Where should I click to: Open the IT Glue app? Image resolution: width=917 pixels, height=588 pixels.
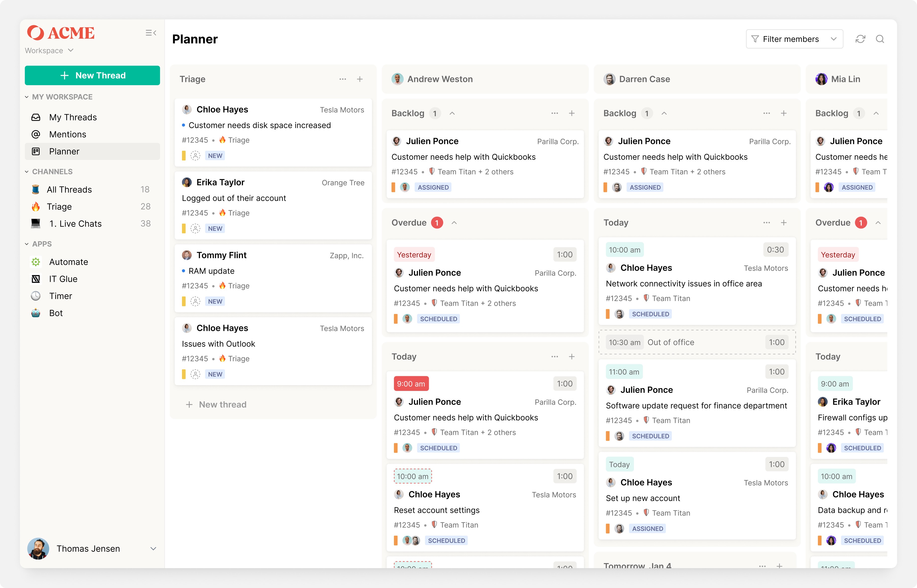pos(63,279)
